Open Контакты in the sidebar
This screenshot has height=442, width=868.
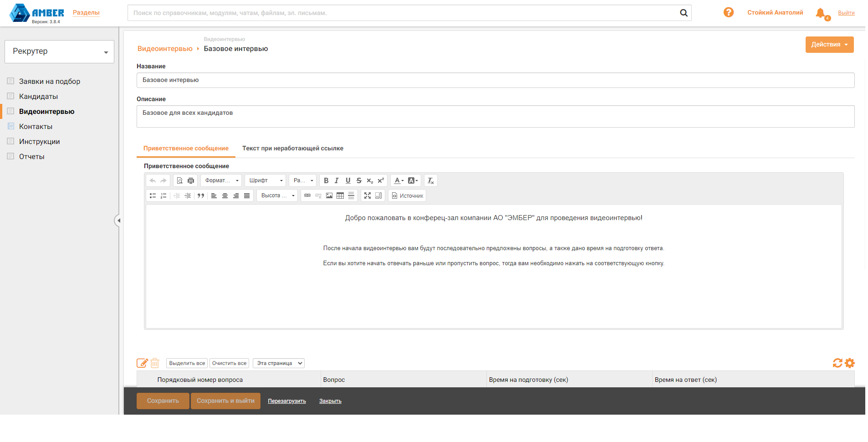[x=36, y=127]
